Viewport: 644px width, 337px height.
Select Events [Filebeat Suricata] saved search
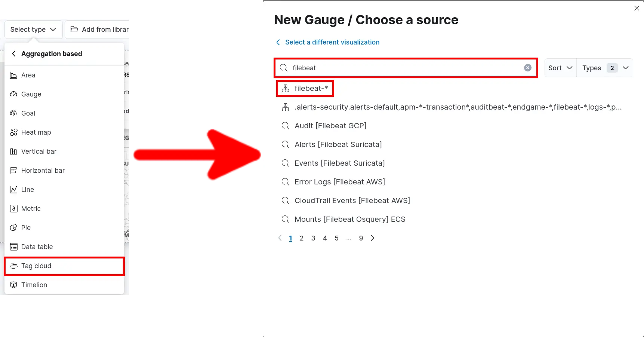(339, 163)
